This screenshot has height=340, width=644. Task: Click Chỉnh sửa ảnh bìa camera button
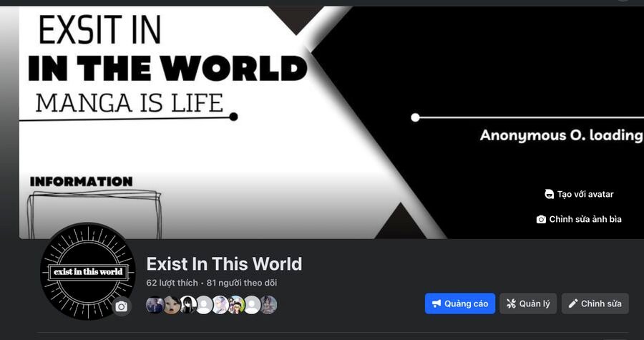579,219
